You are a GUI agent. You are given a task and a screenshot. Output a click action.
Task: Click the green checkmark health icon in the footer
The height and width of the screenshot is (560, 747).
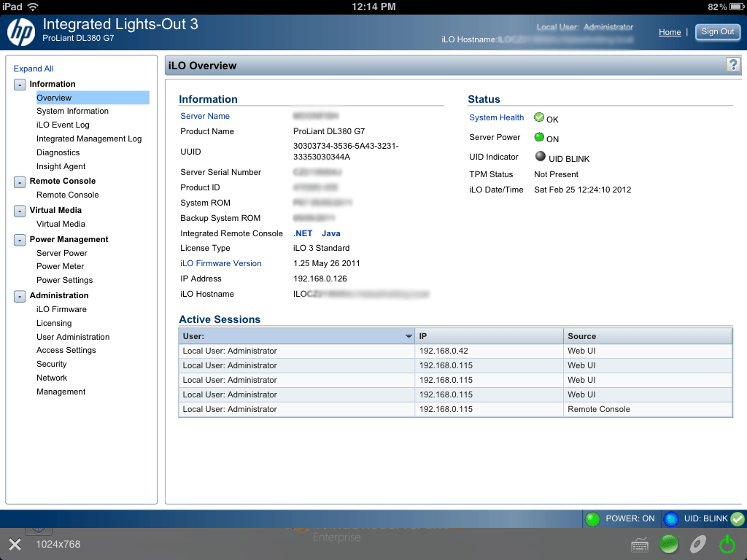(x=738, y=518)
